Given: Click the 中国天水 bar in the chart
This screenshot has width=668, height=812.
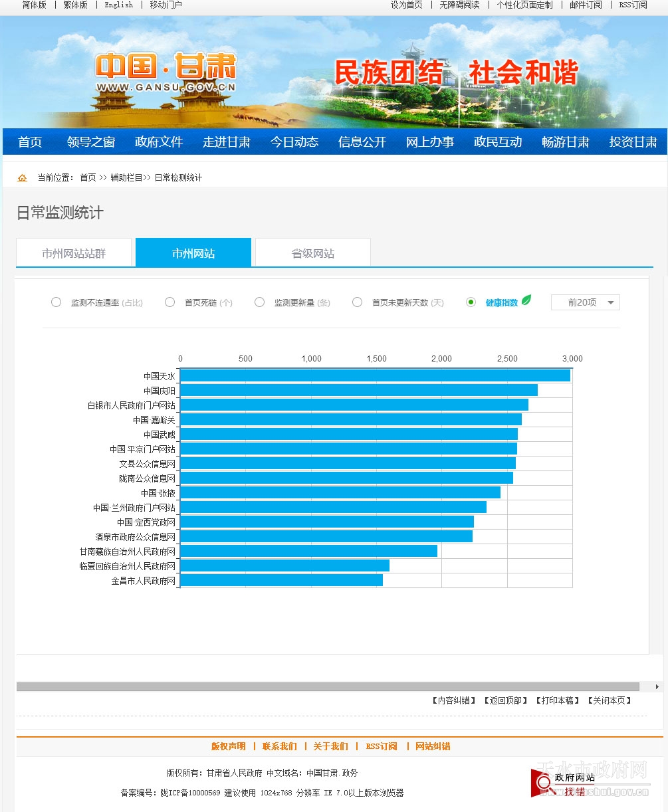Looking at the screenshot, I should tap(375, 376).
